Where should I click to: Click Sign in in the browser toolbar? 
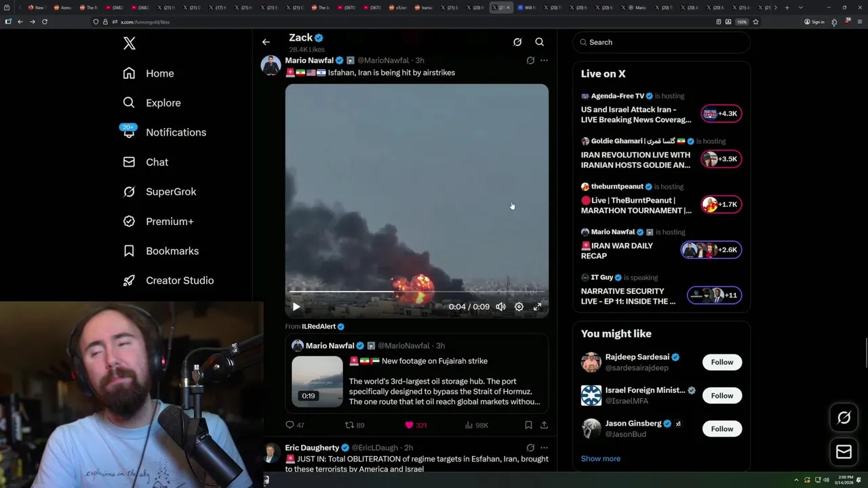(x=814, y=22)
